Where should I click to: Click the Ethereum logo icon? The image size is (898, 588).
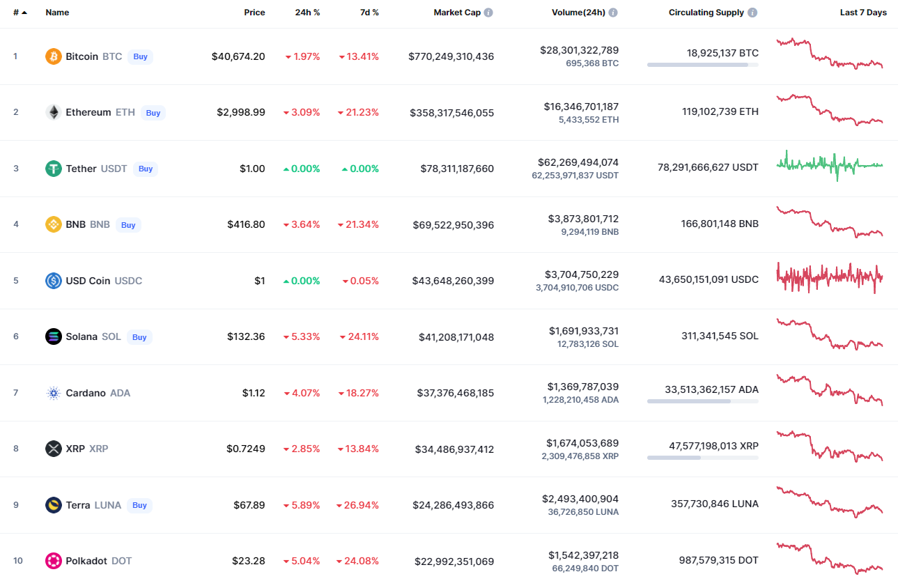pyautogui.click(x=54, y=112)
